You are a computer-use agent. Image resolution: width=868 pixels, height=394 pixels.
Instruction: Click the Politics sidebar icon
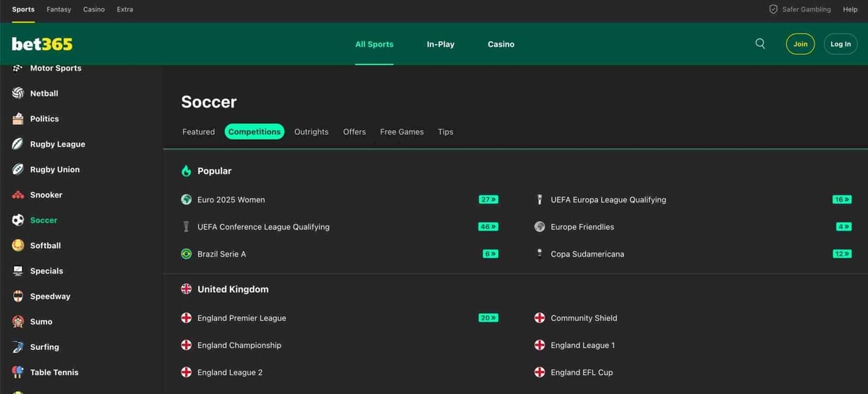18,119
